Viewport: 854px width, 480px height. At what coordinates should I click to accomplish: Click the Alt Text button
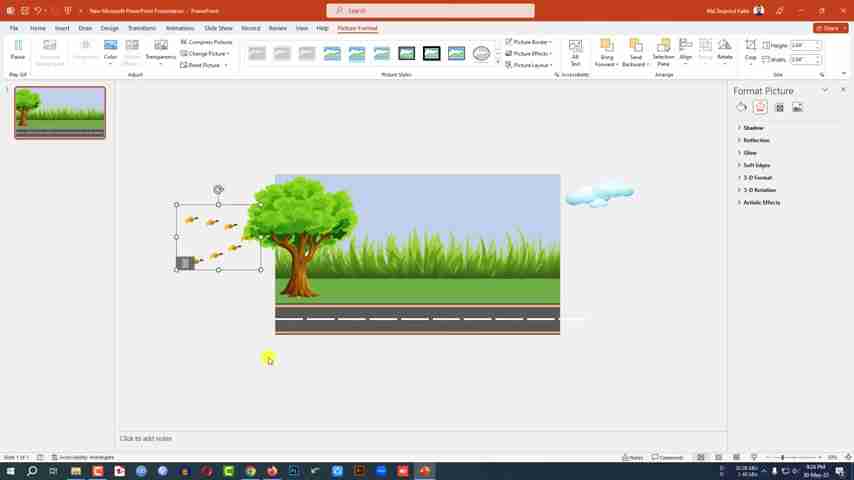pos(575,52)
